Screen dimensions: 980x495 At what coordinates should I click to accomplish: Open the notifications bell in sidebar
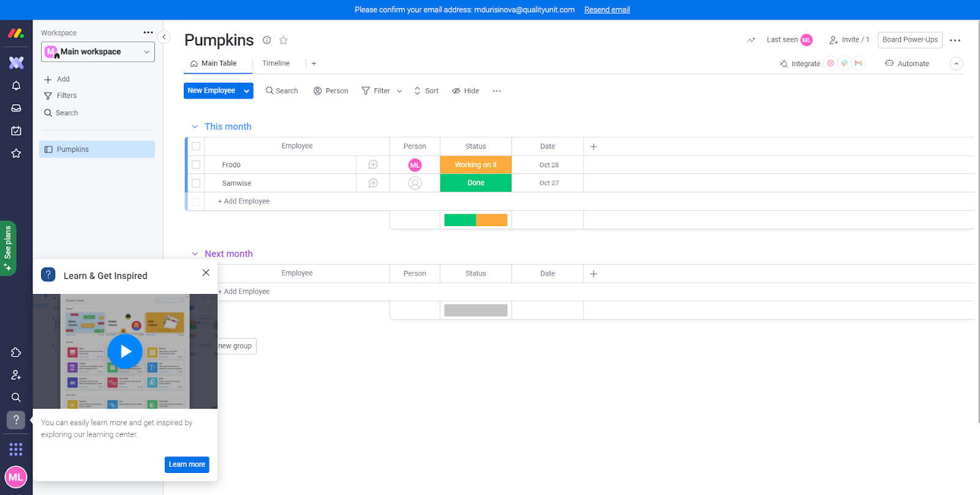point(17,86)
